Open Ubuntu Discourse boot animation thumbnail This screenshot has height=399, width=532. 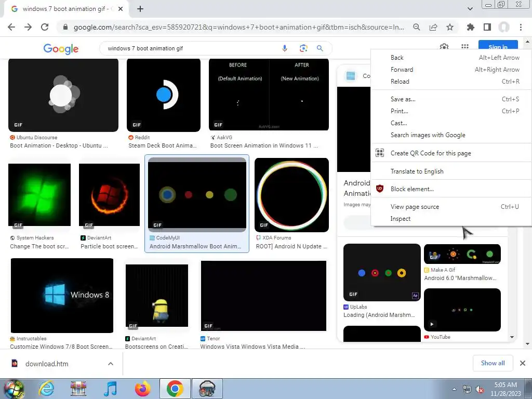[63, 95]
